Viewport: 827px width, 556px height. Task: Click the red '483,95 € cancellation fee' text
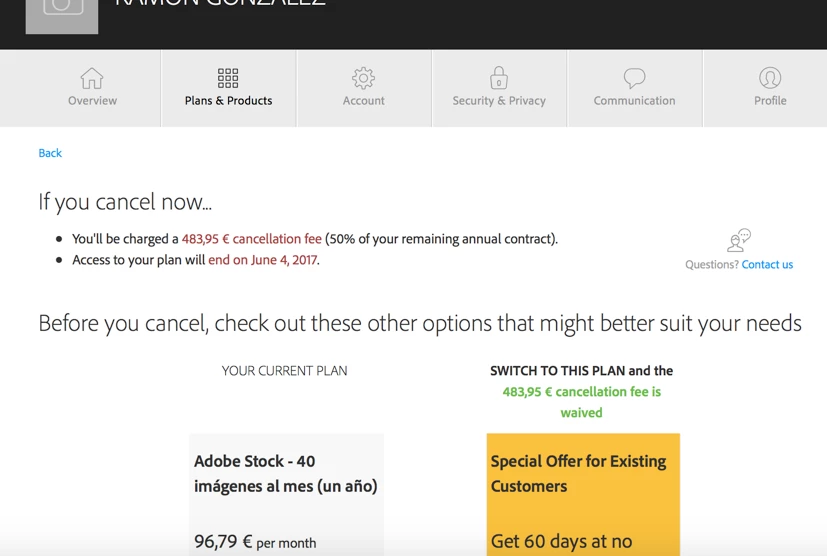pos(252,239)
